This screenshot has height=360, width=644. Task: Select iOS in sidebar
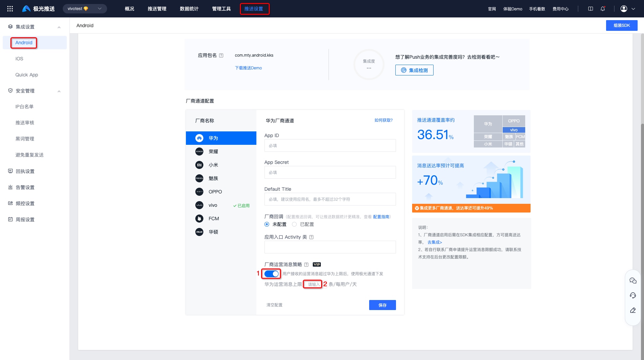19,59
